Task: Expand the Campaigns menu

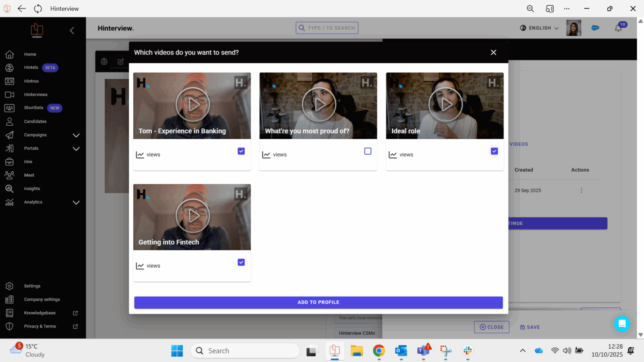Action: pos(76,135)
